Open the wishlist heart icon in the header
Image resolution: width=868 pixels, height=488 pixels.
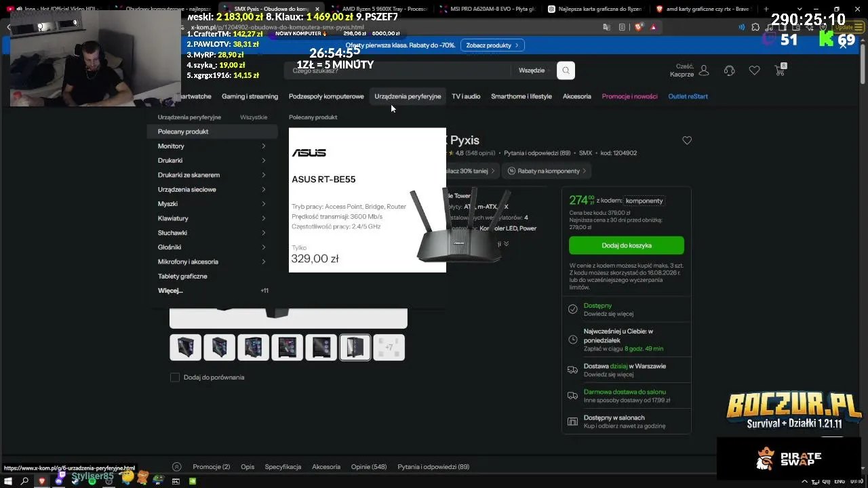tap(754, 70)
